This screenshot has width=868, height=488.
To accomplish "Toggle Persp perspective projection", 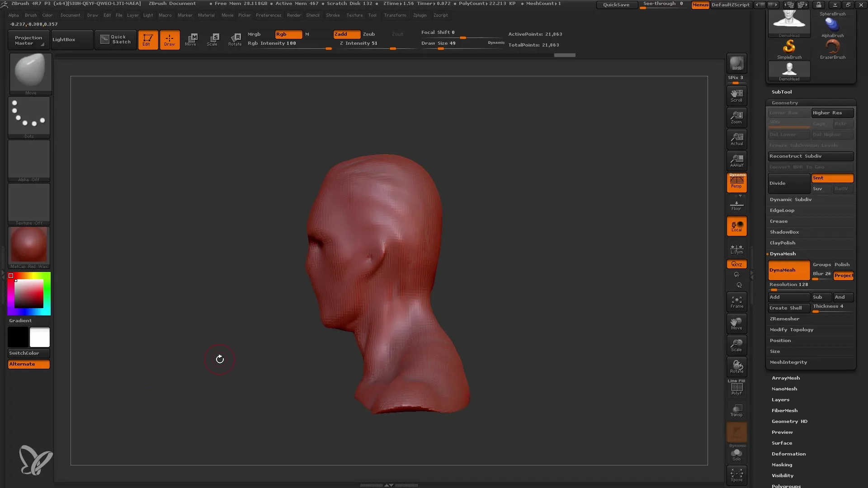I will tap(737, 183).
